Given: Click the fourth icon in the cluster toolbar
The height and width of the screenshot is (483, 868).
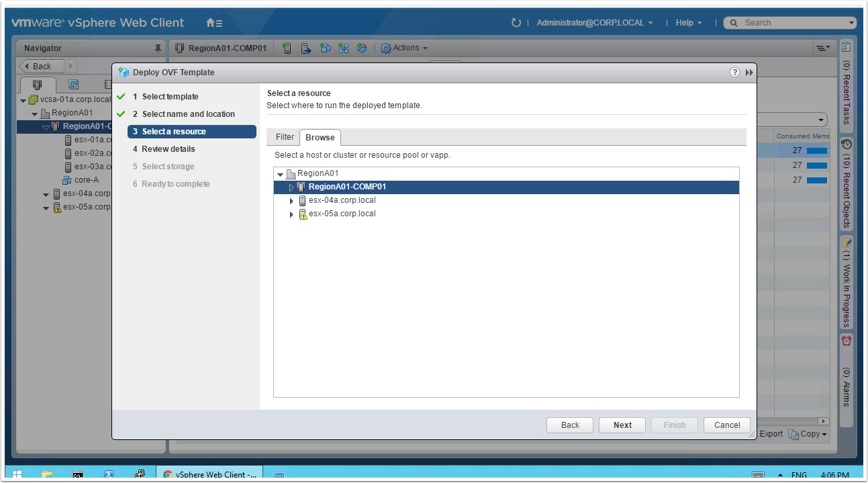Looking at the screenshot, I should [344, 48].
